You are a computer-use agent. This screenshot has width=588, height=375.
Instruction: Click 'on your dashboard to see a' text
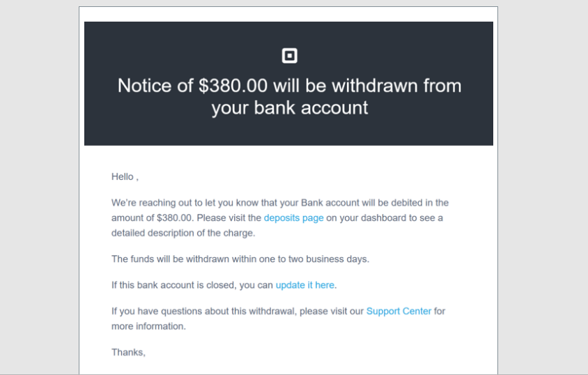coord(385,218)
